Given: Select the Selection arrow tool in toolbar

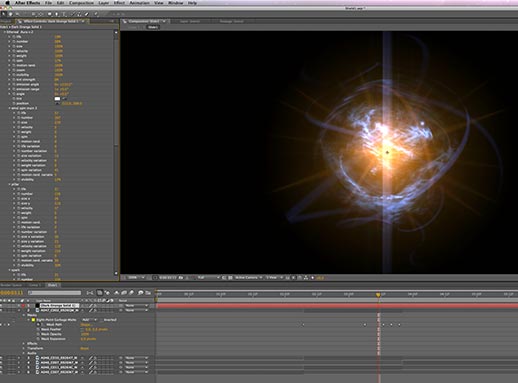Looking at the screenshot, I should pos(4,14).
